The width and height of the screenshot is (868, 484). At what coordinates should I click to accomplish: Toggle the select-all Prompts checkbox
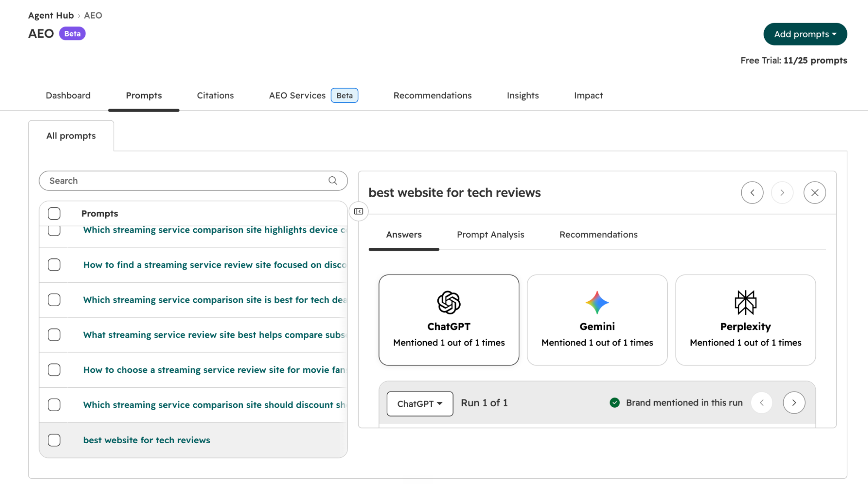[x=54, y=214]
